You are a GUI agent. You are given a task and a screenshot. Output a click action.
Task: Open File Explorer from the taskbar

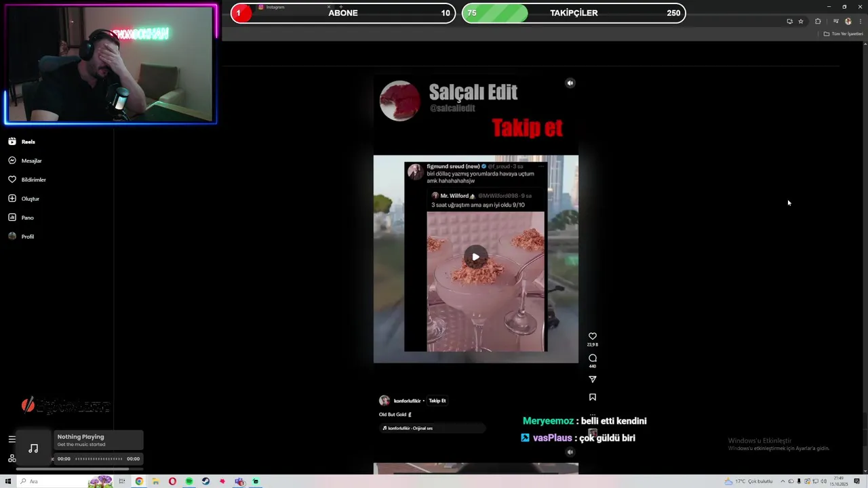point(155,481)
